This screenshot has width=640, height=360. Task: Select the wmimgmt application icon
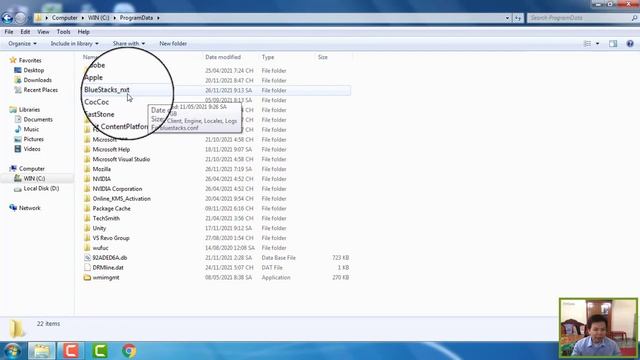click(87, 278)
